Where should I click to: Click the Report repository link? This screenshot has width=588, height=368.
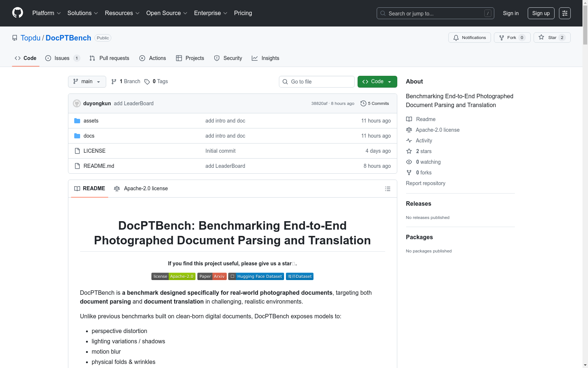click(426, 183)
